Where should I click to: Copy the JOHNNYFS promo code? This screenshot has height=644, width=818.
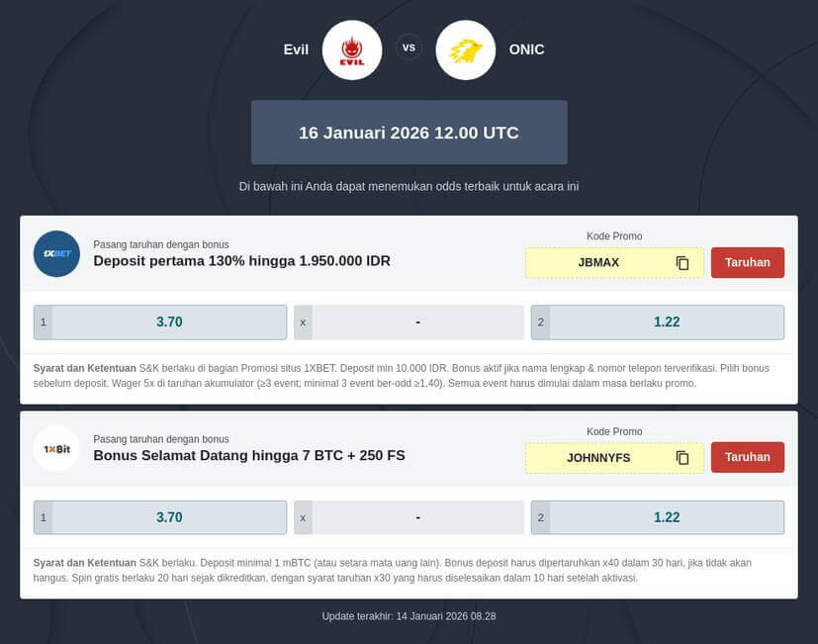pos(682,458)
